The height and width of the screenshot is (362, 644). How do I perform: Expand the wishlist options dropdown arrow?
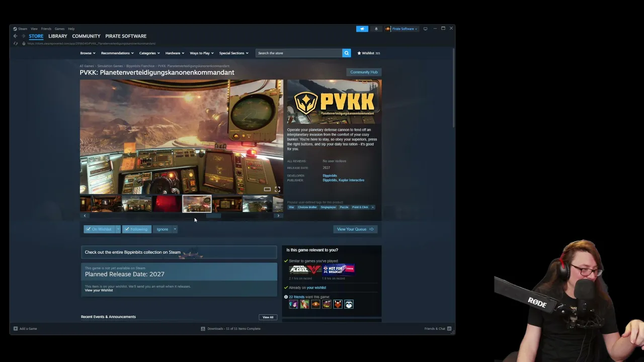tap(118, 229)
